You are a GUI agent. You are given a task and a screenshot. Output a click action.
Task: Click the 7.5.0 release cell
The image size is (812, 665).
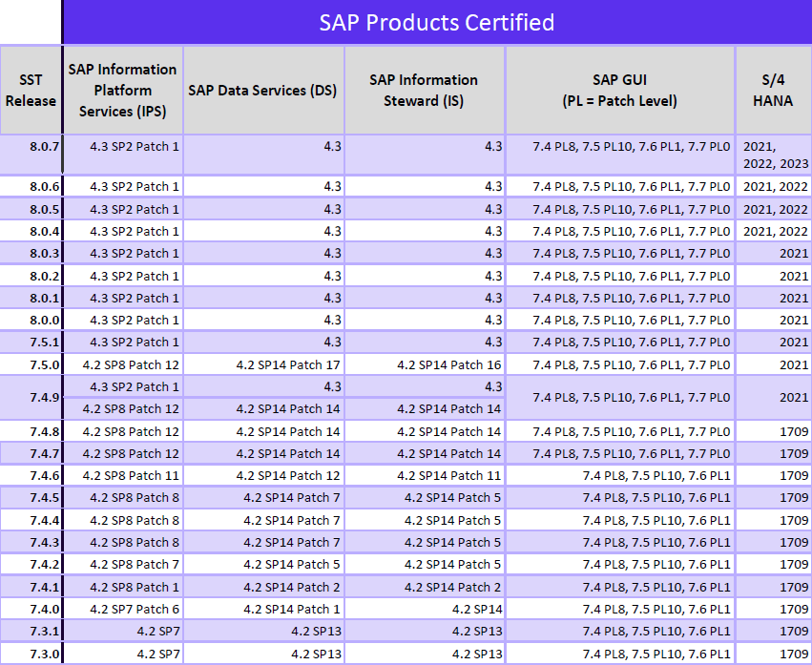pyautogui.click(x=31, y=364)
